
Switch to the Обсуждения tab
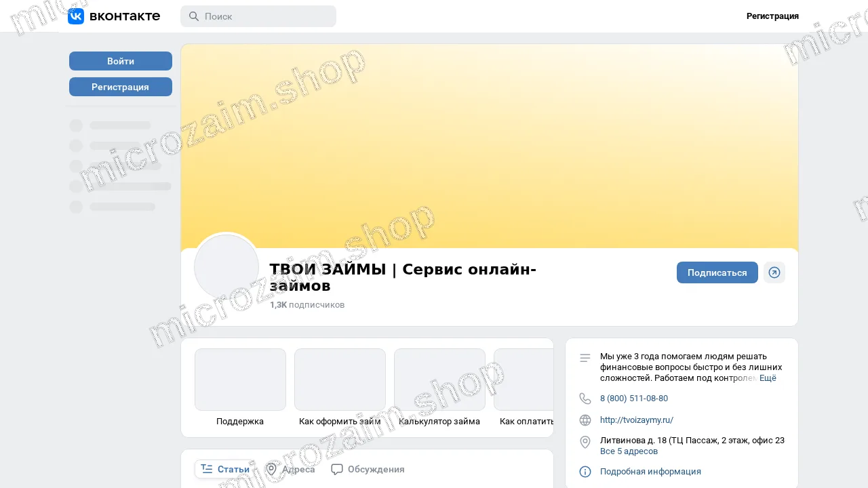click(x=368, y=469)
